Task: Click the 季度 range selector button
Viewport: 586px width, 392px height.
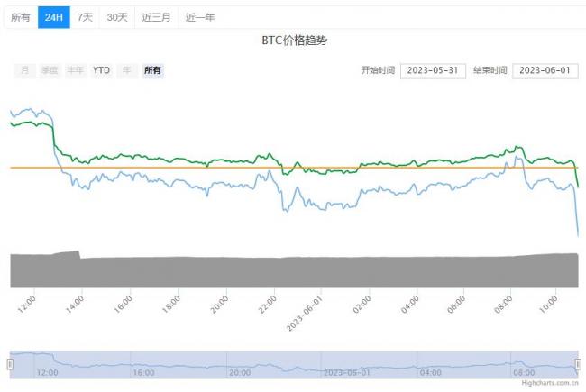Action: pyautogui.click(x=50, y=70)
